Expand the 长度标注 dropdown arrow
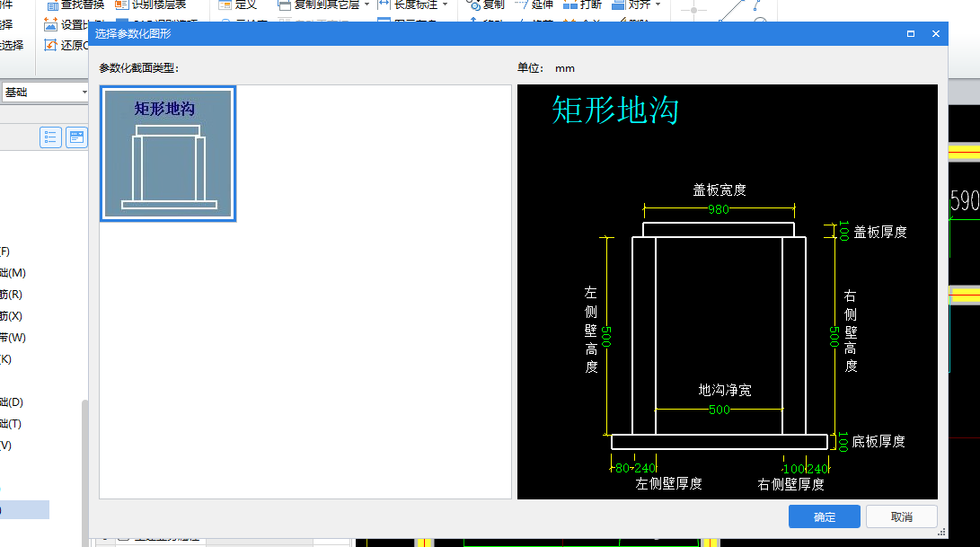Viewport: 980px width, 547px height. coord(445,5)
